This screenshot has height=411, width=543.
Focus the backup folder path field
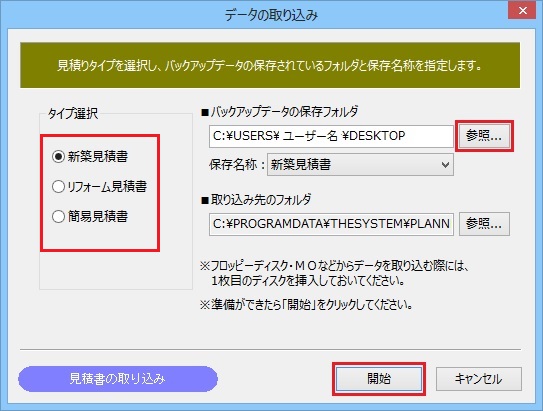pyautogui.click(x=331, y=136)
